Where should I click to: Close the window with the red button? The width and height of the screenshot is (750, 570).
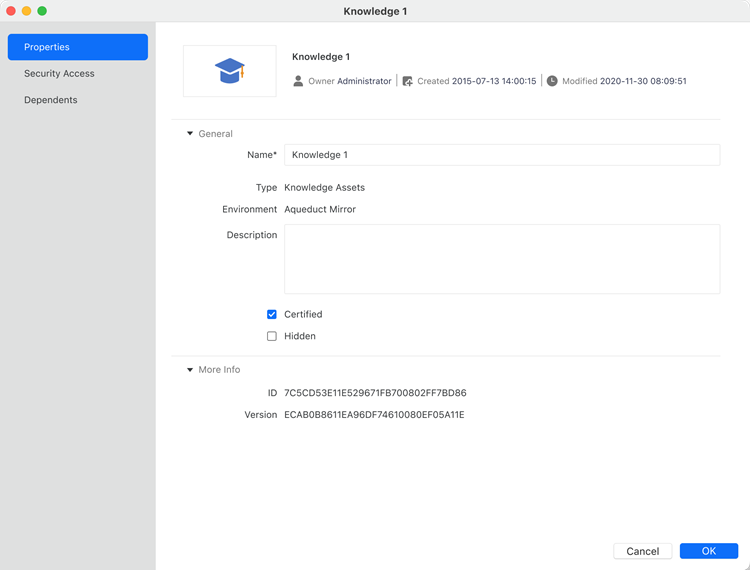tap(11, 11)
